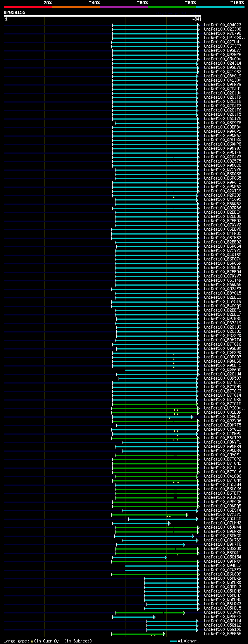
Task: Select hit label UniRef100_C6SWC5
Action: (222, 536)
